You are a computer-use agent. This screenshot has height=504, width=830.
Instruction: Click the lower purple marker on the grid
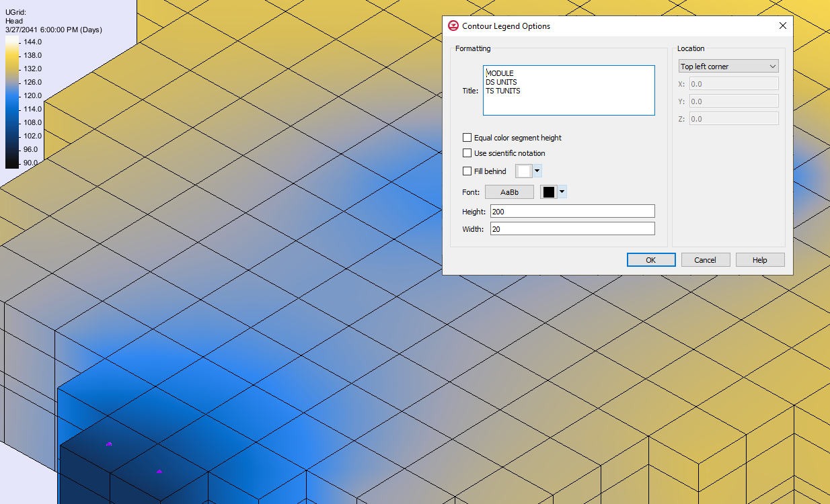coord(159,472)
